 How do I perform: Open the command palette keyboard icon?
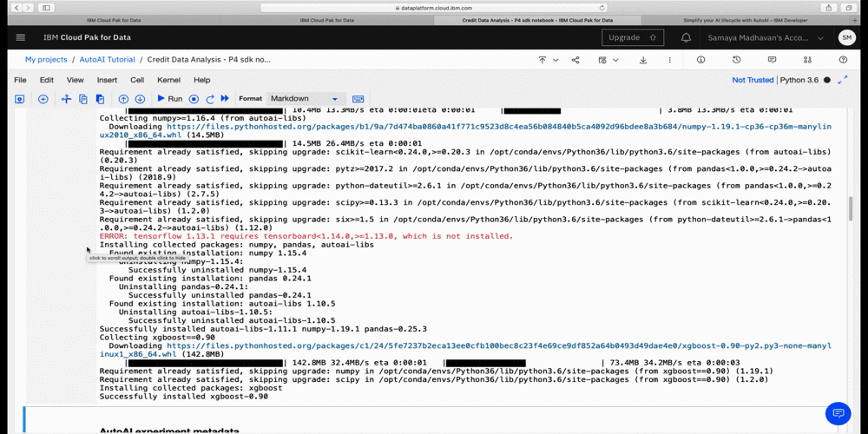click(x=358, y=99)
